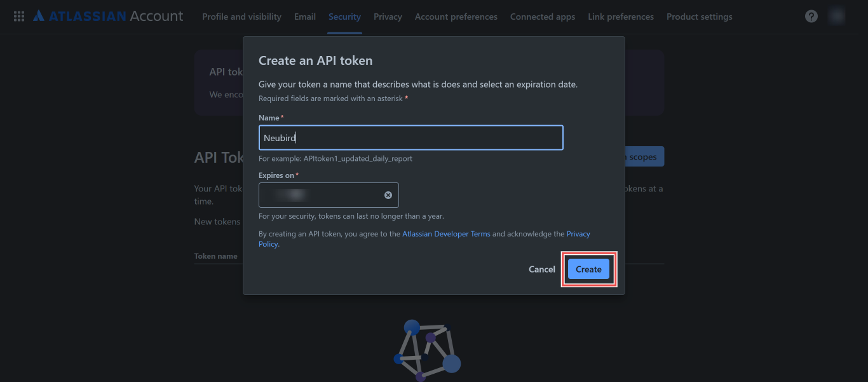Image resolution: width=868 pixels, height=382 pixels.
Task: Open Product settings
Action: 699,17
